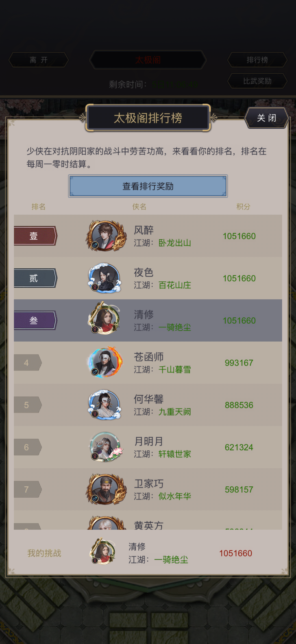Click the 查看排行奖励 button
296x644 pixels.
pyautogui.click(x=148, y=186)
